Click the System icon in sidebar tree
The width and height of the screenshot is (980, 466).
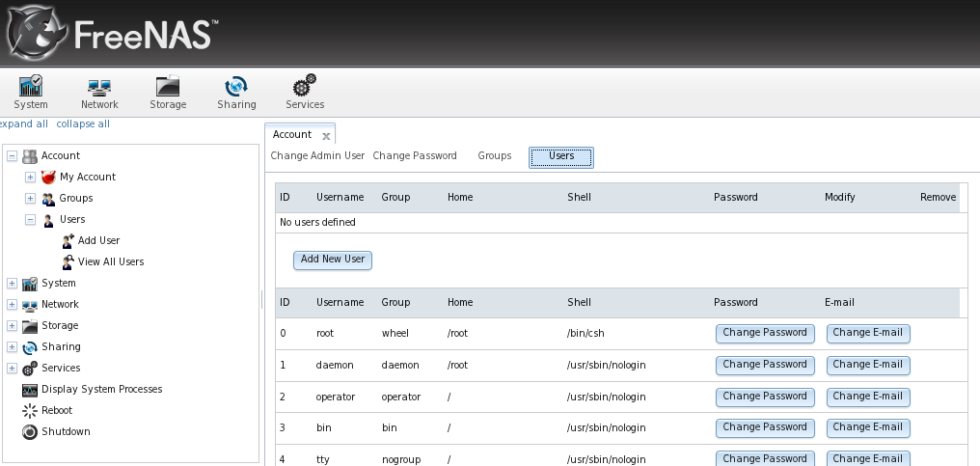click(x=29, y=284)
